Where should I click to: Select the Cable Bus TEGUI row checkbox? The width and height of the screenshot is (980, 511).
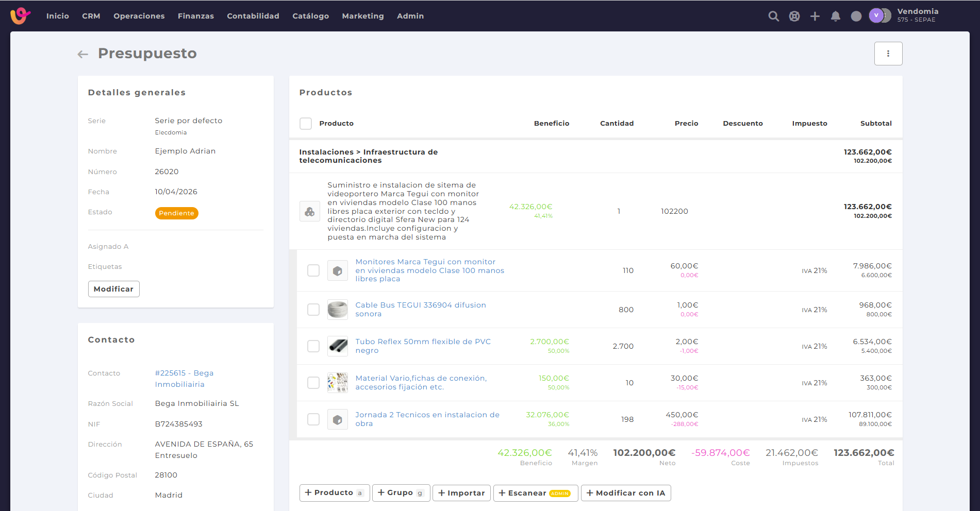(x=313, y=310)
